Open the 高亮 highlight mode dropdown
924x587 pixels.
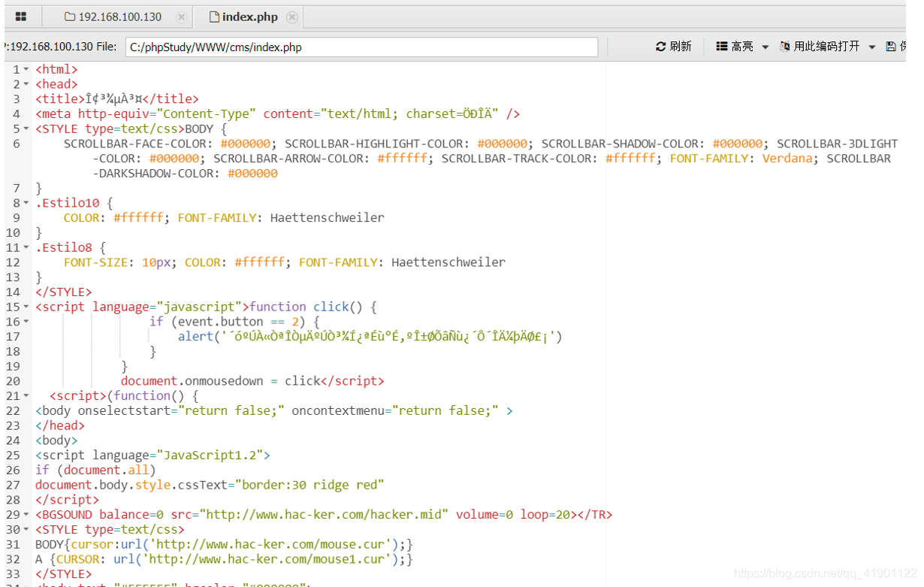(x=742, y=47)
